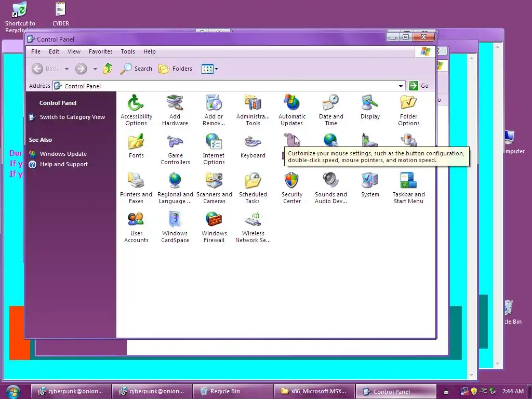Click the Go button
The image size is (532, 399).
point(419,86)
